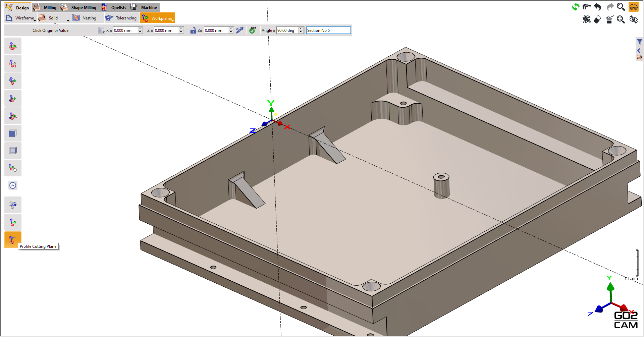
Task: Open the wrench and palette settings icon
Action: pyautogui.click(x=587, y=19)
